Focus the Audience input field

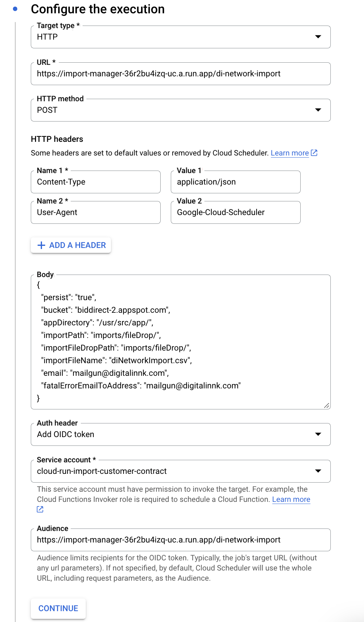[x=181, y=540]
